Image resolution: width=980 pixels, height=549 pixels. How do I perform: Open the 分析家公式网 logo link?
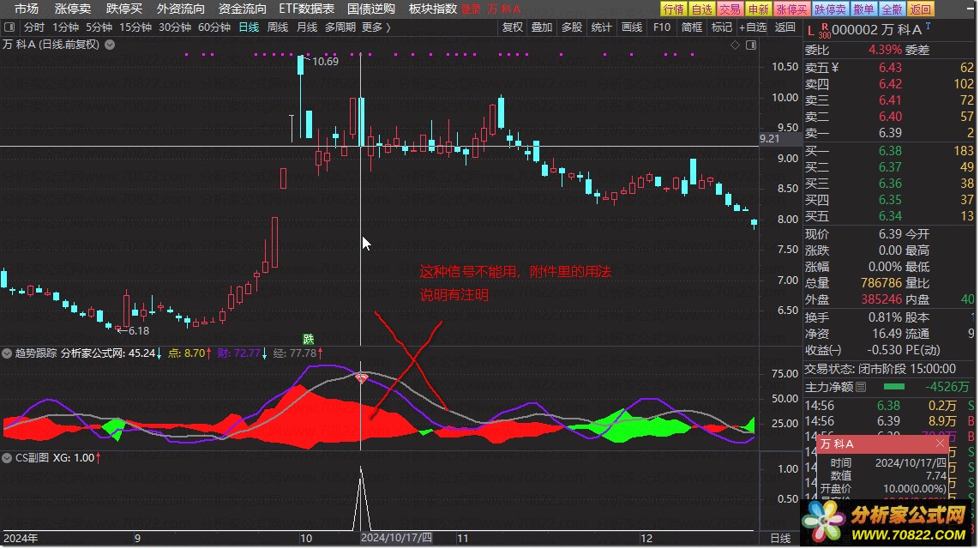coord(887,522)
